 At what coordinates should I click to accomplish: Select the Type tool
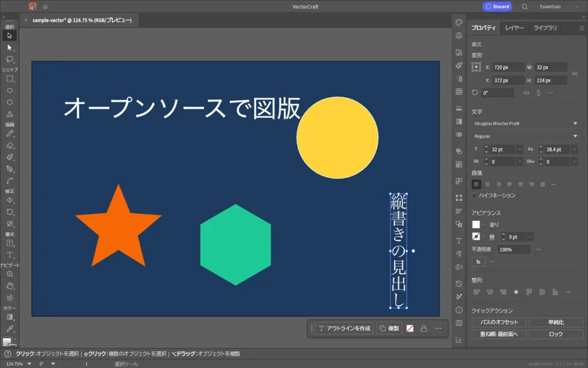(x=9, y=255)
